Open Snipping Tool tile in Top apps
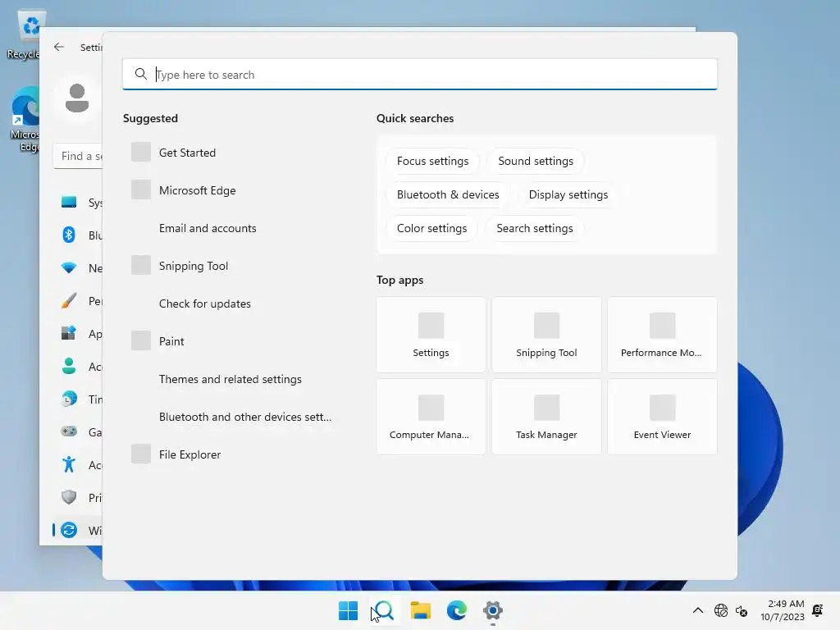The width and height of the screenshot is (840, 630). click(547, 335)
